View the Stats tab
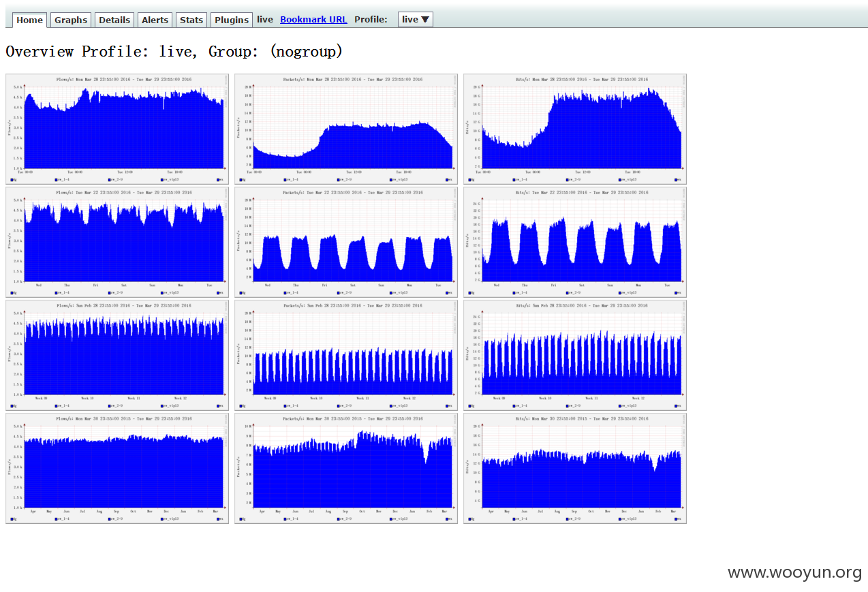 191,20
